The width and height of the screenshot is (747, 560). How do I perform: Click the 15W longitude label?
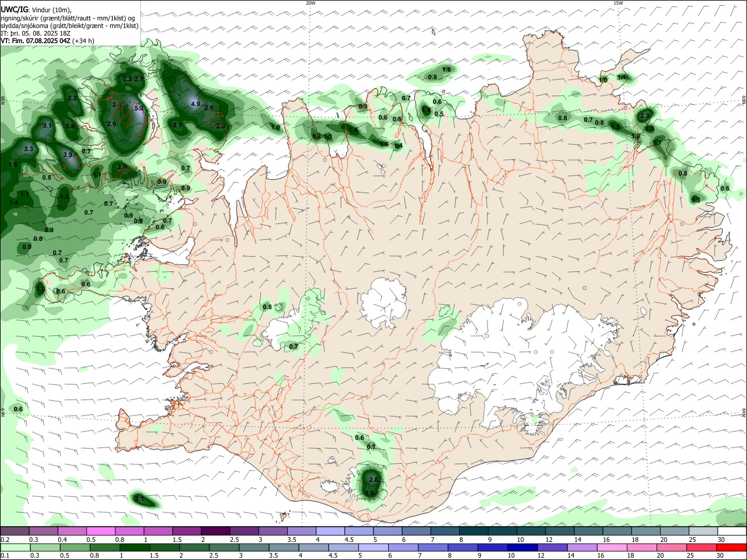tap(617, 3)
